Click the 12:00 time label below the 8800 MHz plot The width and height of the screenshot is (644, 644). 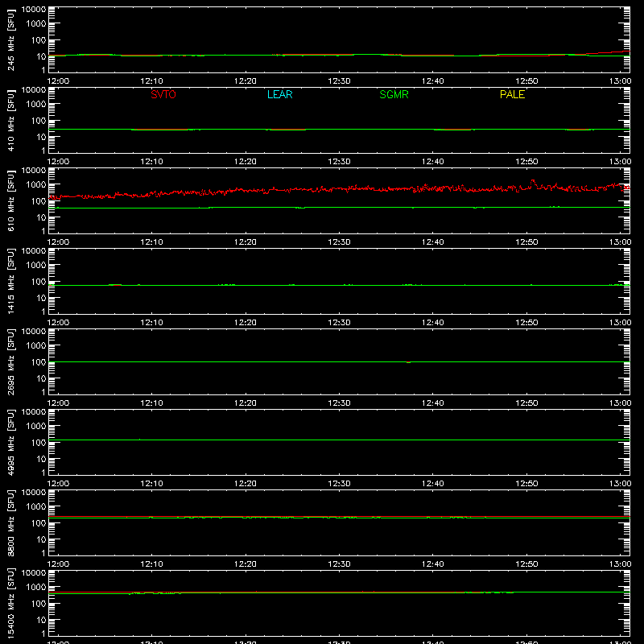coord(58,564)
